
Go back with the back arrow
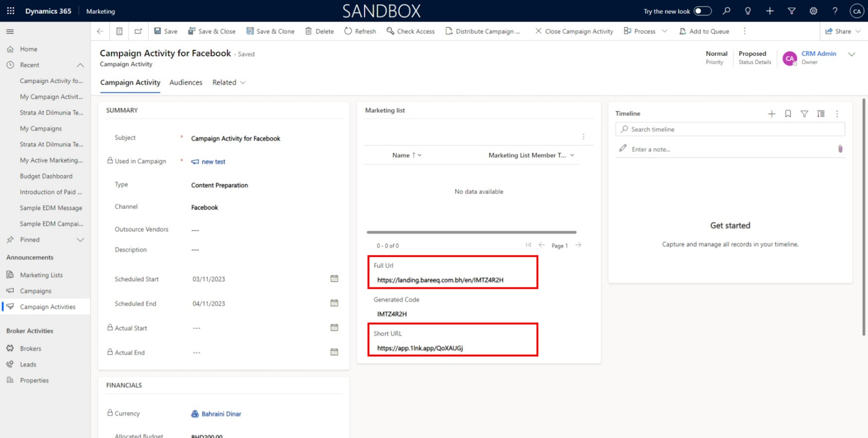pos(100,31)
